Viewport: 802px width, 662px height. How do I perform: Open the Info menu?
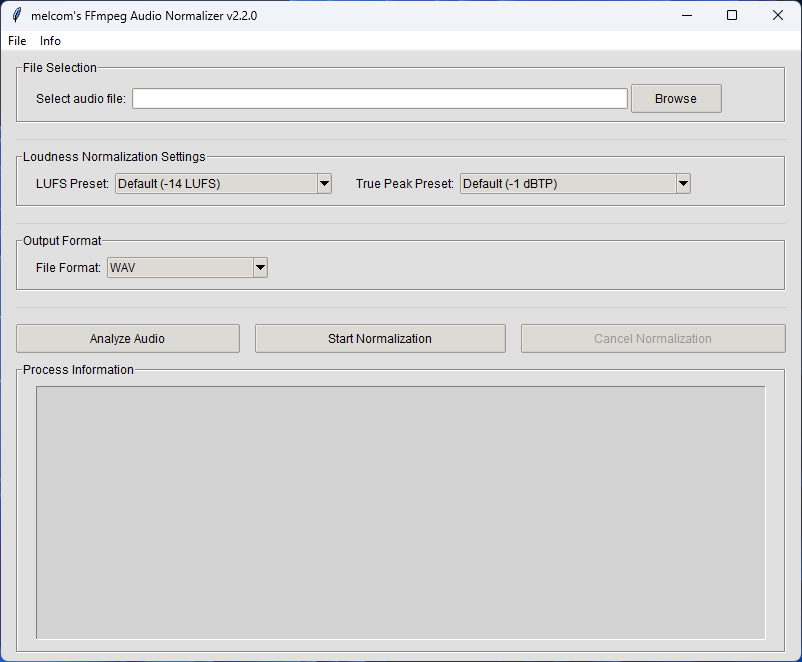point(50,41)
